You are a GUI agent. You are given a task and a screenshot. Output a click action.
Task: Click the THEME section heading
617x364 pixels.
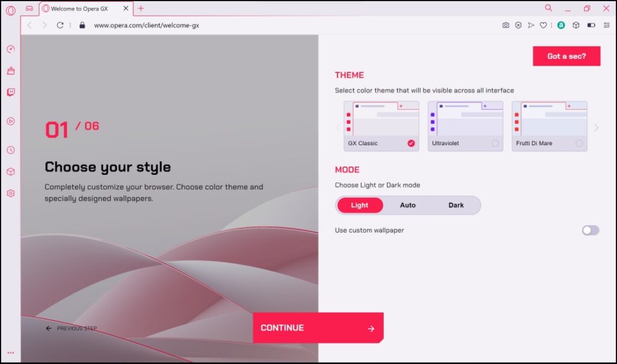349,75
